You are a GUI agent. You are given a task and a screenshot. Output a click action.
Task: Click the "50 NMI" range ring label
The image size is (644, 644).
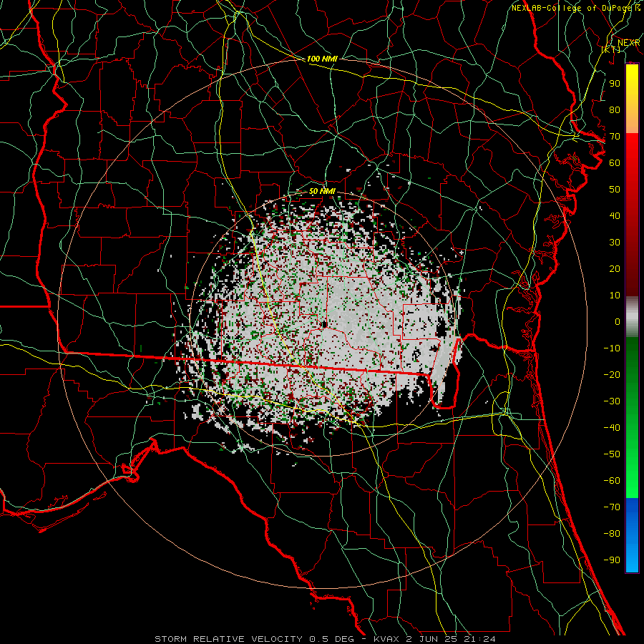[x=322, y=191]
